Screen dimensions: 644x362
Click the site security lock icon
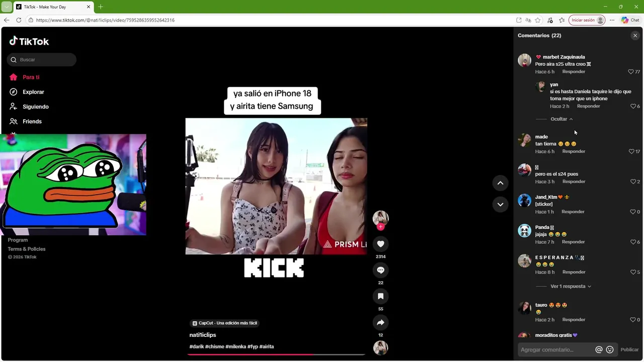point(31,20)
